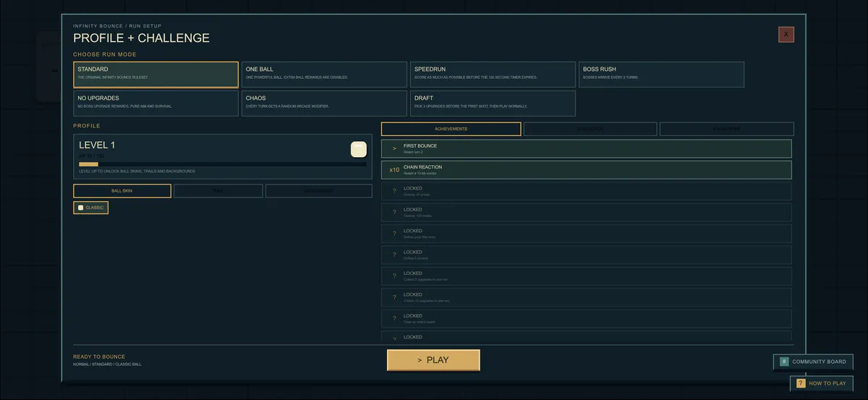Open the Achievements tab
868x400 pixels.
coord(451,129)
